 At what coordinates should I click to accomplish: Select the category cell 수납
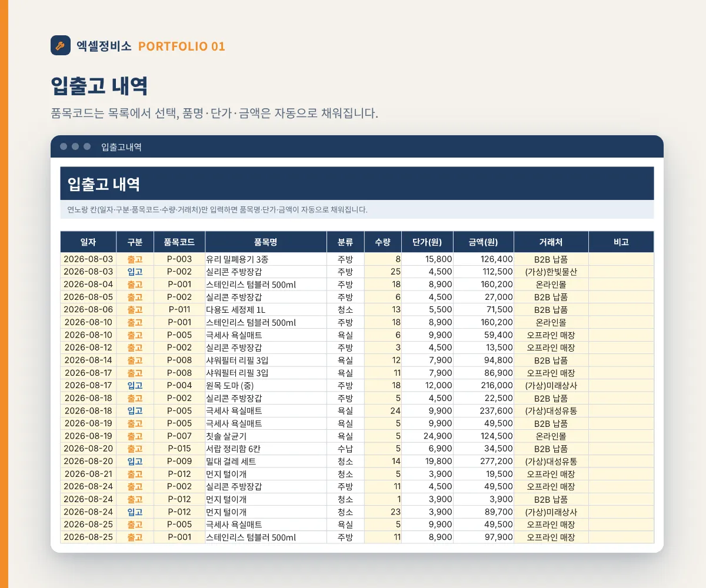coord(346,449)
